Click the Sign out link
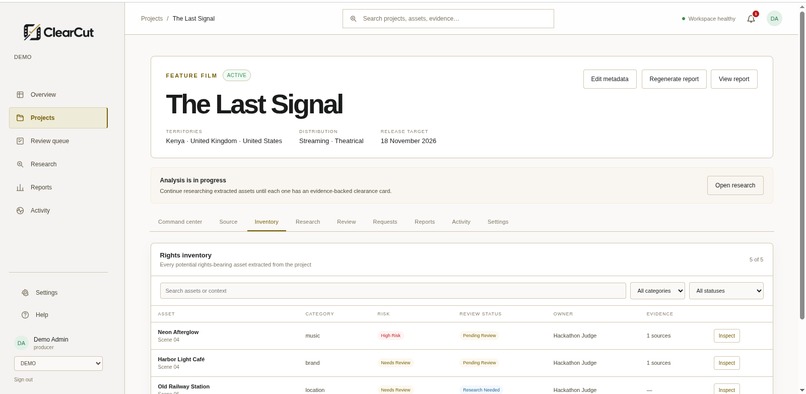The width and height of the screenshot is (806, 394). 23,380
